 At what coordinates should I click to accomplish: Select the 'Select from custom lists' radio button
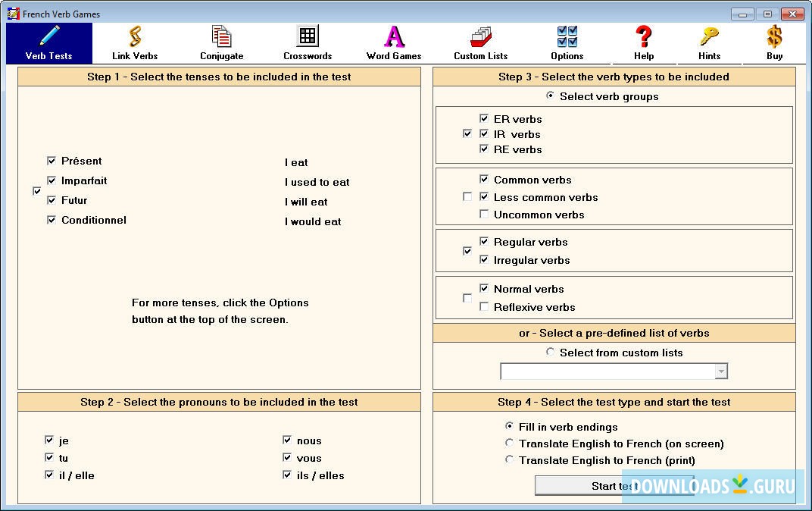[x=551, y=353]
